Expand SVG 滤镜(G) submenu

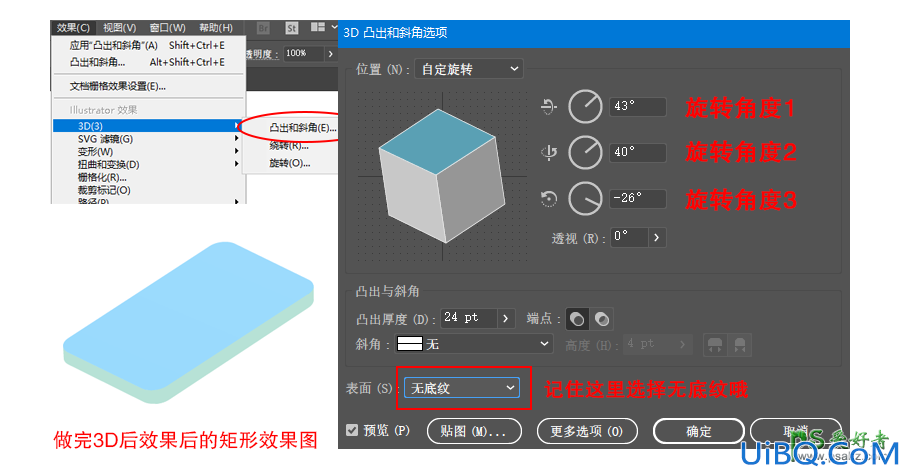pyautogui.click(x=148, y=139)
